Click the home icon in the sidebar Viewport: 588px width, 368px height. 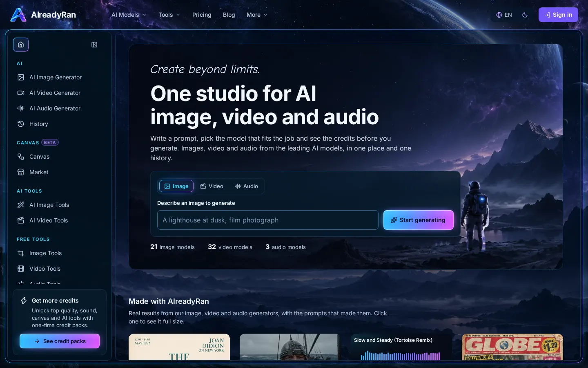coord(21,45)
